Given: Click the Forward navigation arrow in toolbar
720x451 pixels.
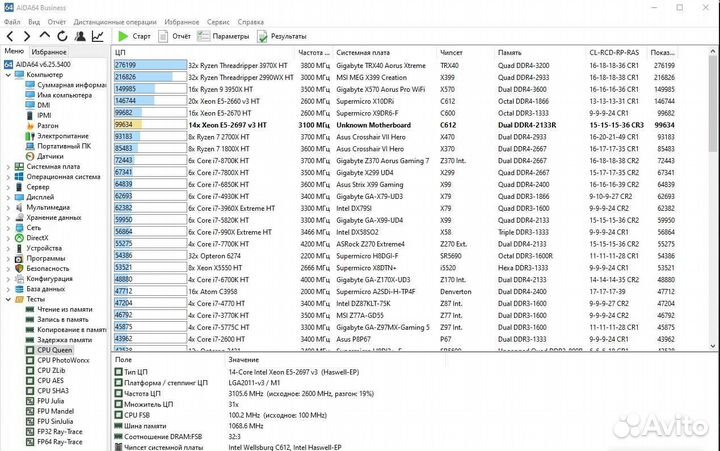Looking at the screenshot, I should [26, 36].
